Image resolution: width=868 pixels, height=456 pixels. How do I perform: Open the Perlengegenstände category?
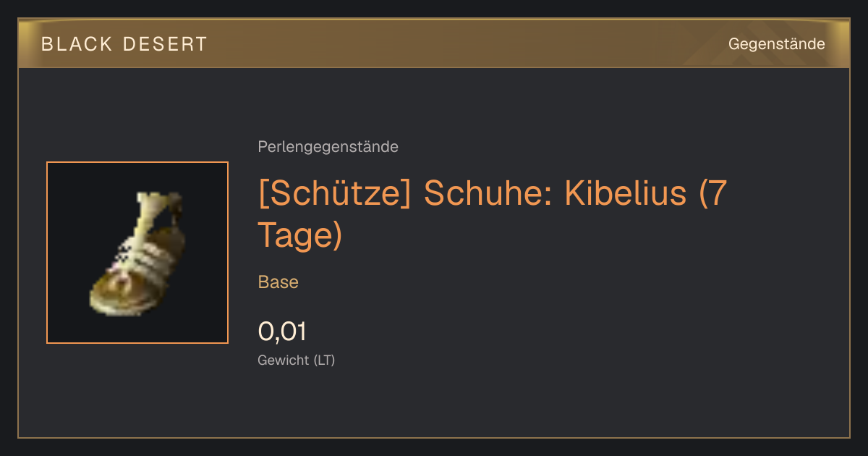pyautogui.click(x=328, y=147)
